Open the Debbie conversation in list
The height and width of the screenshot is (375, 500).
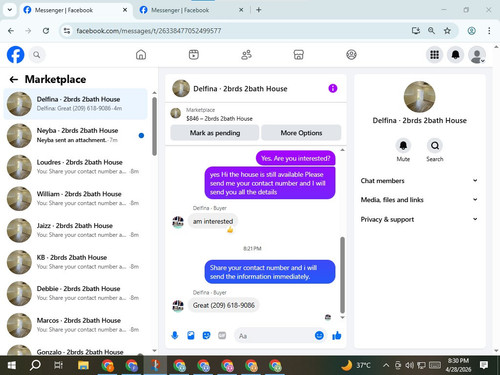pos(75,293)
